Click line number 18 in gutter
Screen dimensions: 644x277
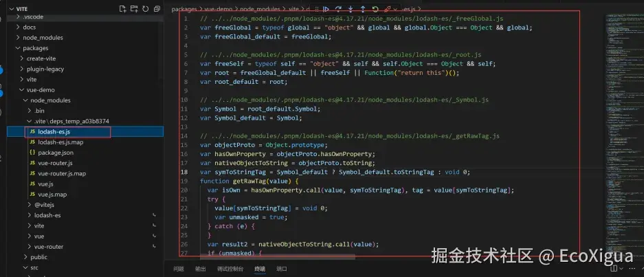pyautogui.click(x=184, y=173)
